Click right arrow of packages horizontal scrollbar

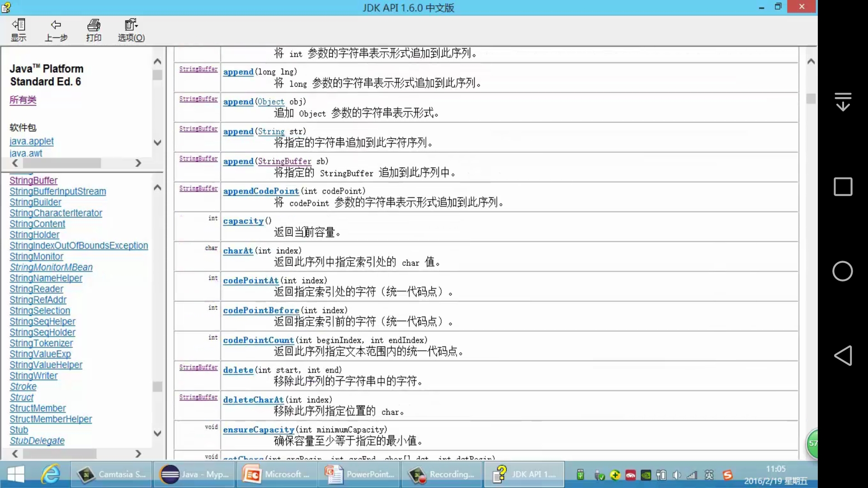pyautogui.click(x=138, y=163)
